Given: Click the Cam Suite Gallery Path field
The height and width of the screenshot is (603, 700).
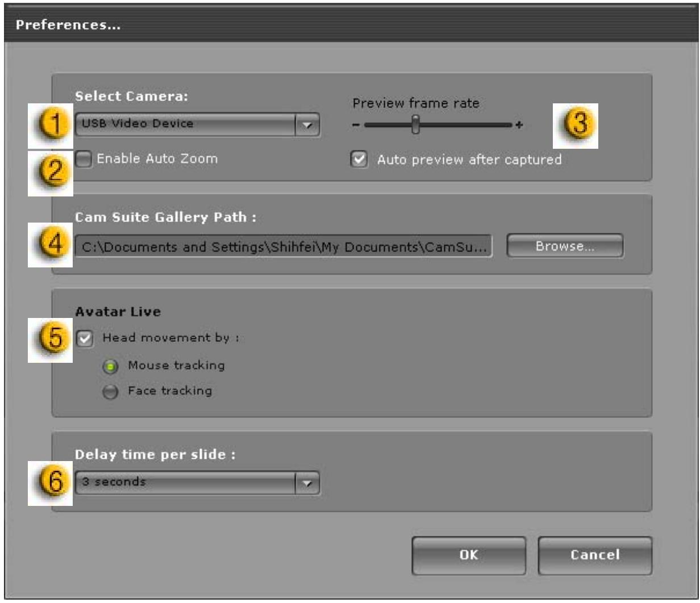Looking at the screenshot, I should (x=283, y=247).
